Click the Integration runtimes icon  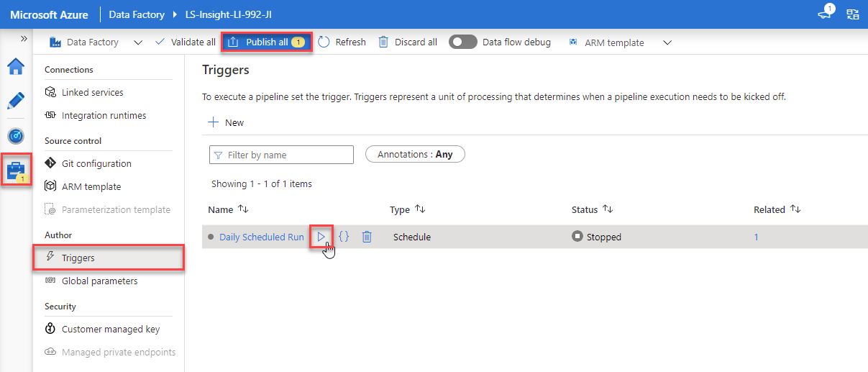click(50, 115)
